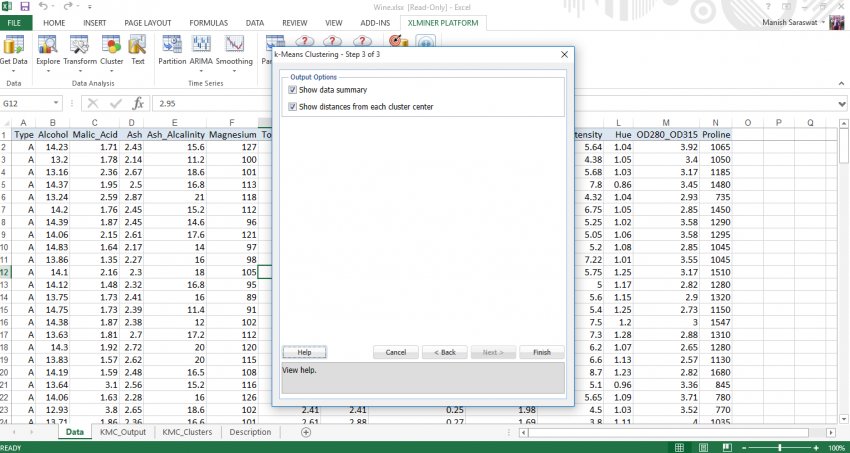The height and width of the screenshot is (453, 850).
Task: Click the Transform ribbon icon
Action: 80,50
